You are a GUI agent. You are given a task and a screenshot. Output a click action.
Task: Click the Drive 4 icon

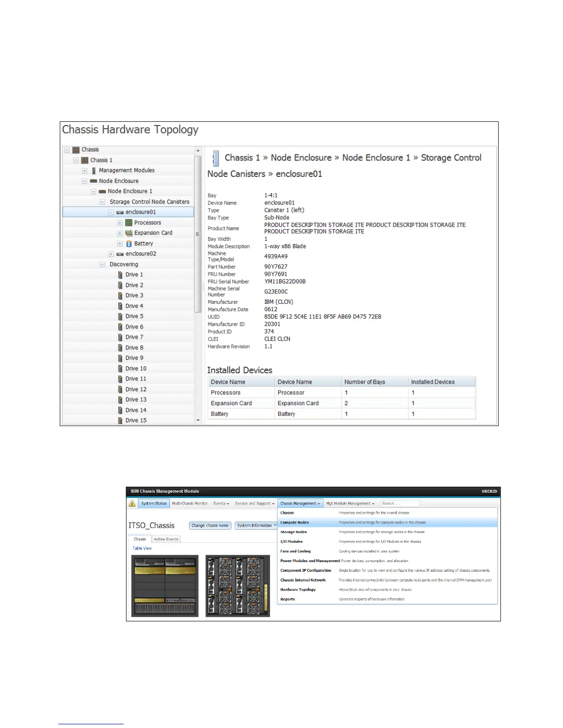coord(120,306)
